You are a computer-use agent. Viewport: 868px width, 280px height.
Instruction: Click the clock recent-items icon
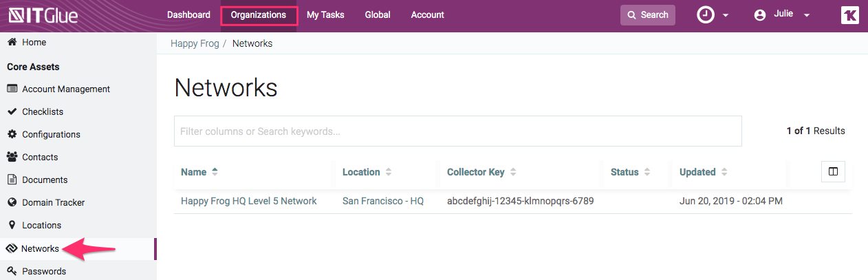click(706, 15)
